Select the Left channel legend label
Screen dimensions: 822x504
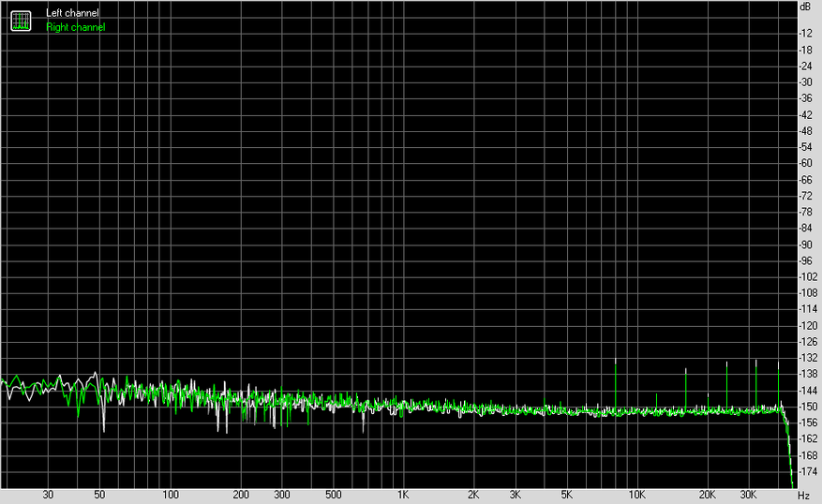coord(72,13)
